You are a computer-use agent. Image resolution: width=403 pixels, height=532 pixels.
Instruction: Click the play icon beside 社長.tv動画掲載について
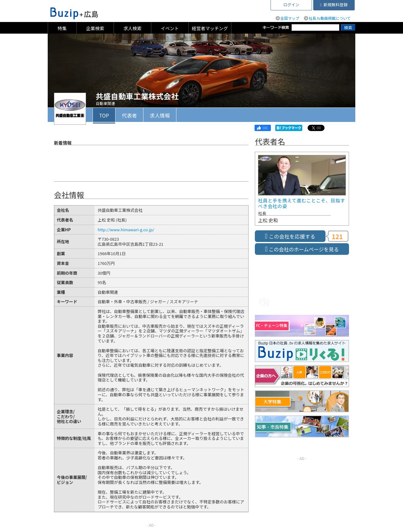click(306, 19)
